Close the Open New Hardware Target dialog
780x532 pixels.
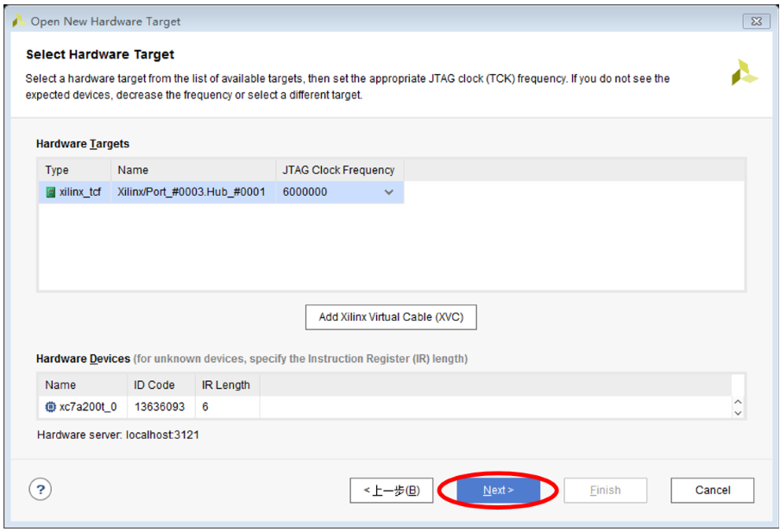pos(756,21)
